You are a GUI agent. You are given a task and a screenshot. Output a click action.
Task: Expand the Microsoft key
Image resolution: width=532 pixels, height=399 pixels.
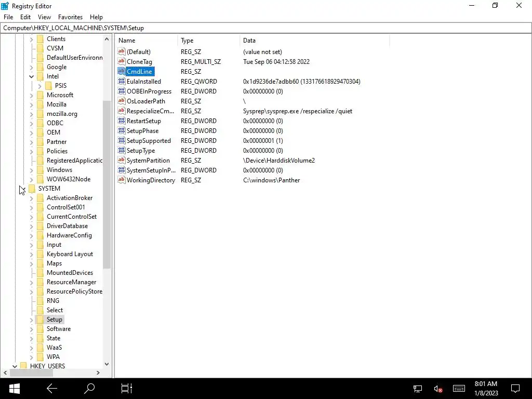[31, 96]
